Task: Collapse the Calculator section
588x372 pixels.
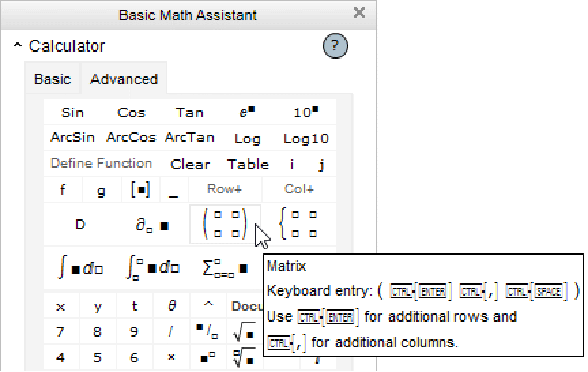Action: (x=17, y=46)
